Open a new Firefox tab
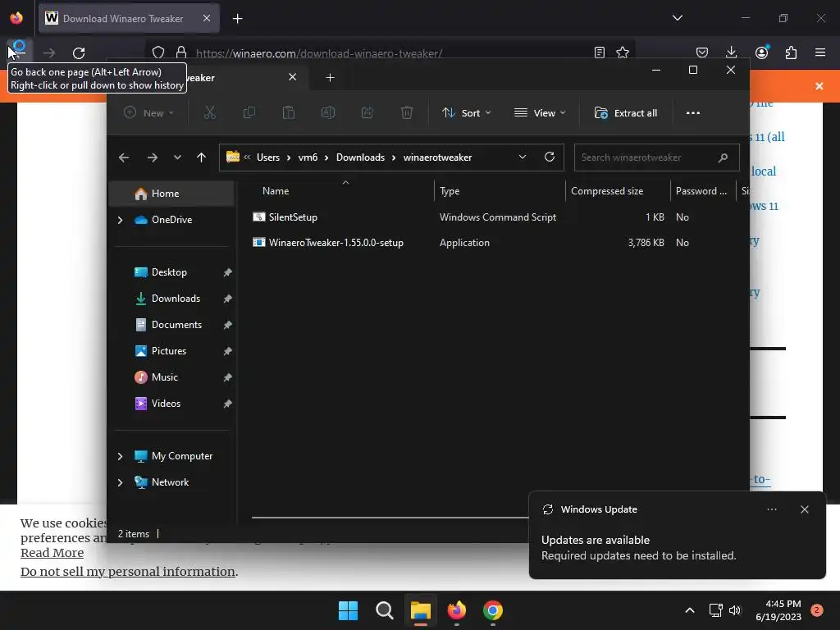The width and height of the screenshot is (840, 630). click(x=237, y=19)
